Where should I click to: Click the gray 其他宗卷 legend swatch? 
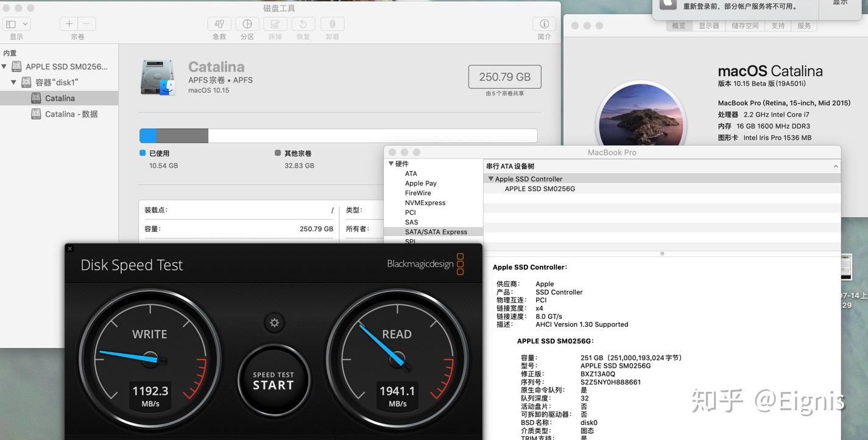tap(278, 153)
